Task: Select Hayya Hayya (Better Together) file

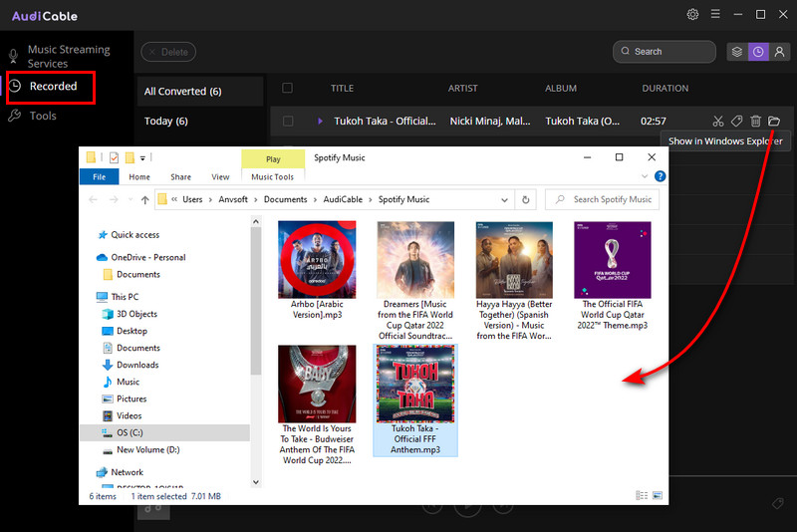Action: point(514,281)
